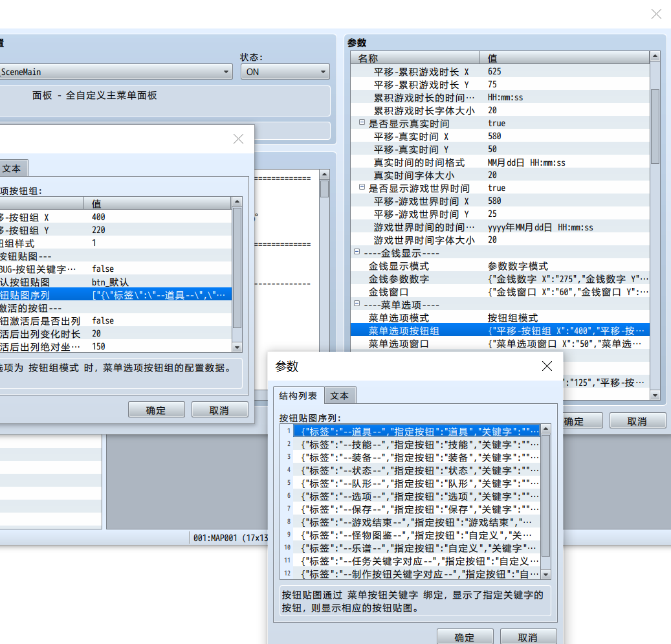Collapse the 是否显示游戏世界时间 group
The image size is (671, 644).
click(362, 188)
